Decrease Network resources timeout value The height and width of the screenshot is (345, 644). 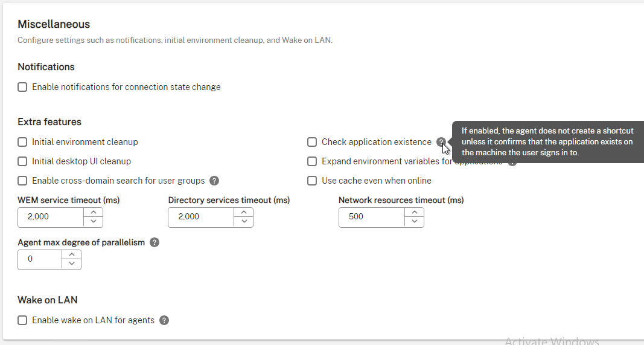coord(415,222)
